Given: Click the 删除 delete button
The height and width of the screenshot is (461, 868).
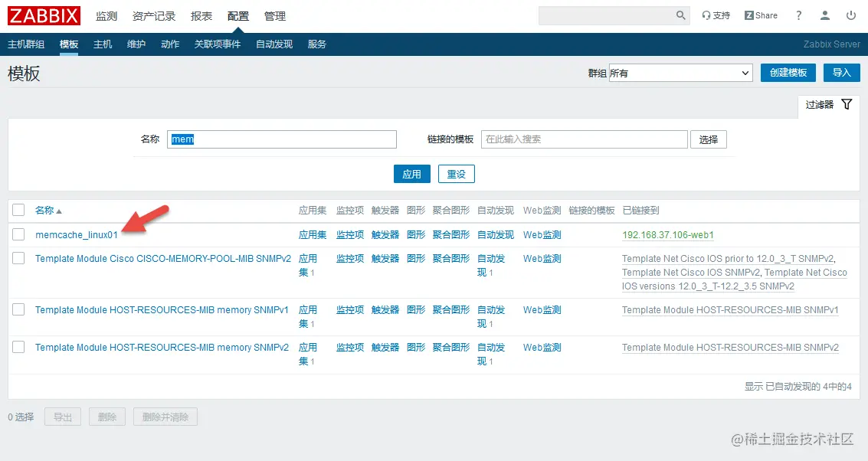Looking at the screenshot, I should 106,417.
